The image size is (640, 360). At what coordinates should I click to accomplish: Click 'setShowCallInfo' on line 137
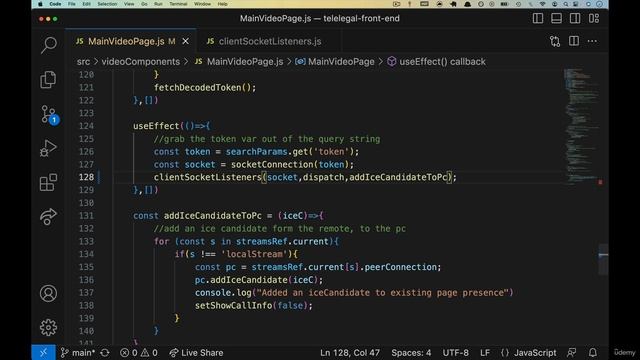pos(233,305)
